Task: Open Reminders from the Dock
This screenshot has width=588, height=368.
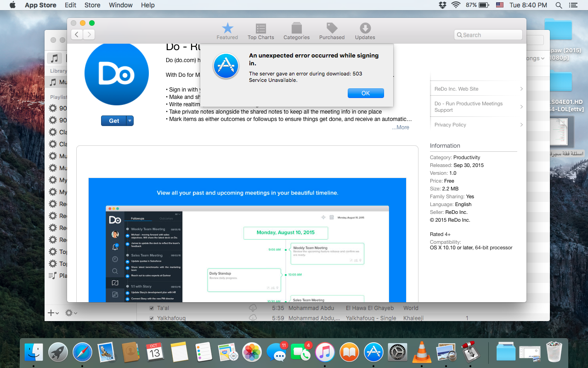Action: coord(203,353)
